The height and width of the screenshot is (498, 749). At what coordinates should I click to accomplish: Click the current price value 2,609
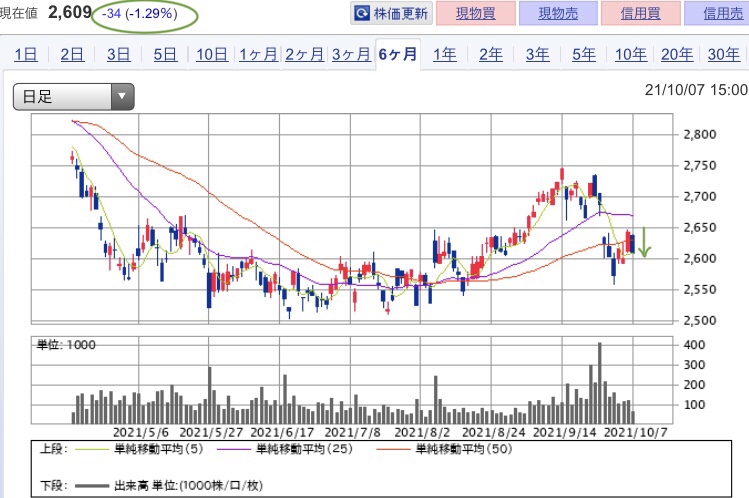(70, 12)
